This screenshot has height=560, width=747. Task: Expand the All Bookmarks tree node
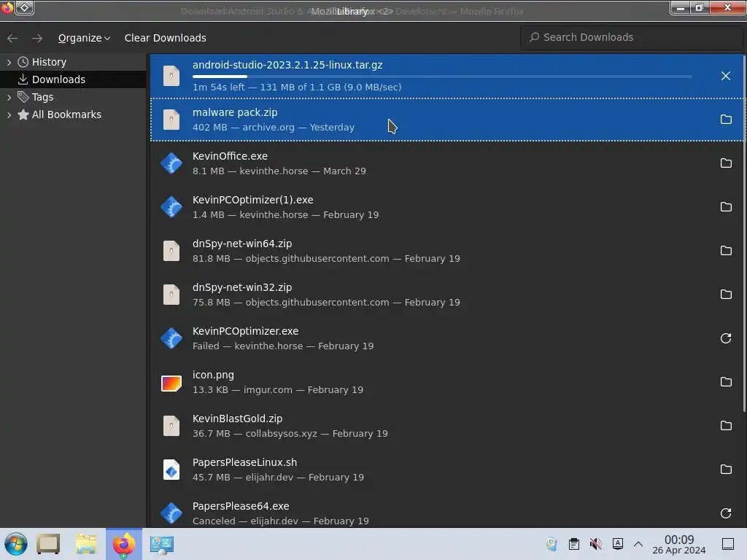coord(9,114)
